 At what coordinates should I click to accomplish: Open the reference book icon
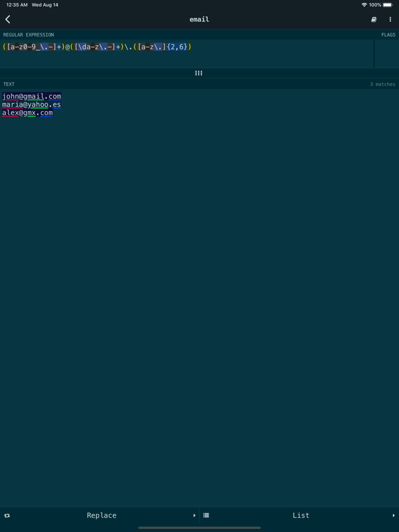point(374,20)
